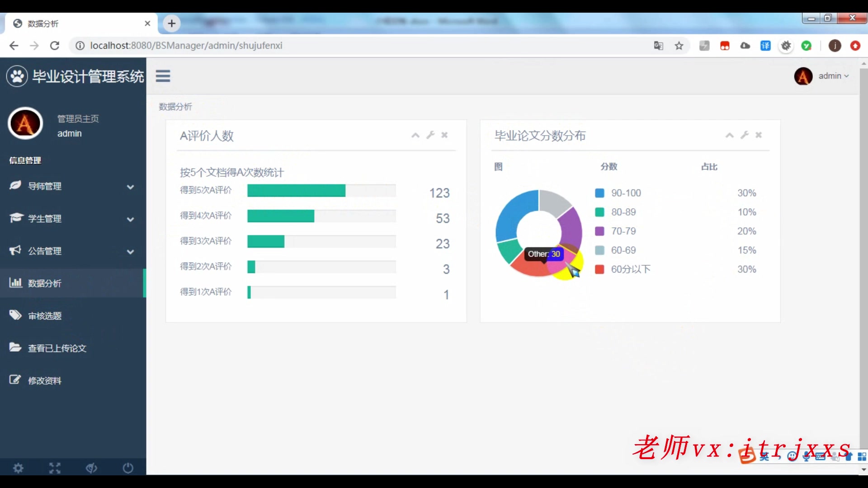Click the 审核选题 tags icon
Viewport: 868px width, 488px height.
pos(15,315)
